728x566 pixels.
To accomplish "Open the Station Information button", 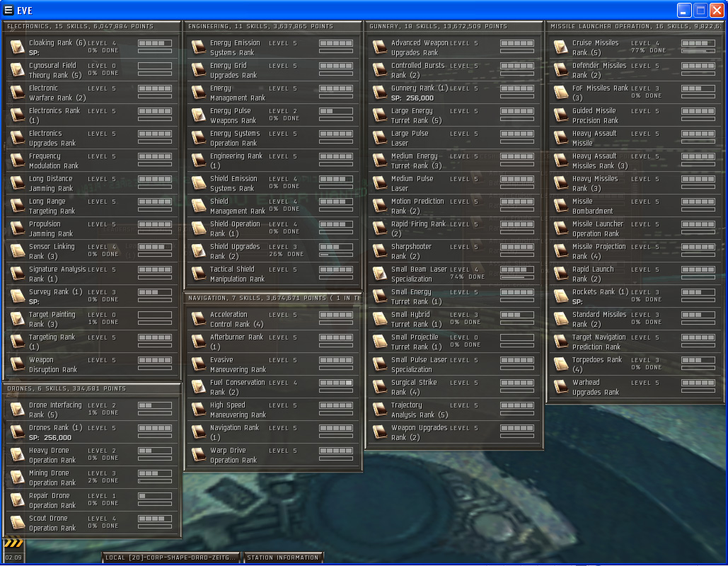I will tap(283, 558).
